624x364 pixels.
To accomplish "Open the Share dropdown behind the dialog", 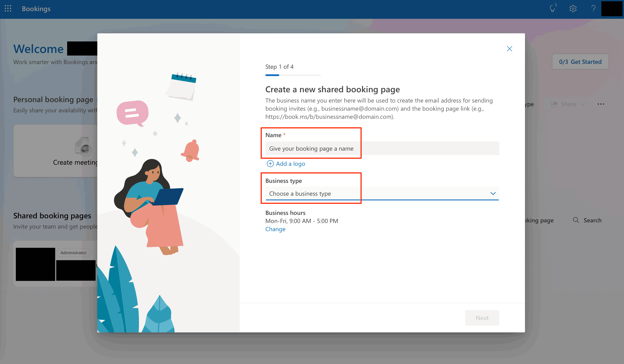I will 568,104.
